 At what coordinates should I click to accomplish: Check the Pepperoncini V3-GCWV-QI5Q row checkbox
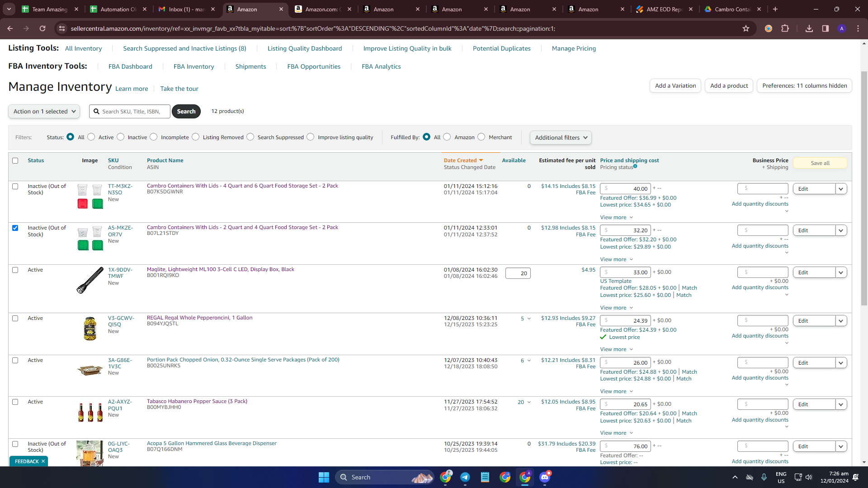click(15, 318)
